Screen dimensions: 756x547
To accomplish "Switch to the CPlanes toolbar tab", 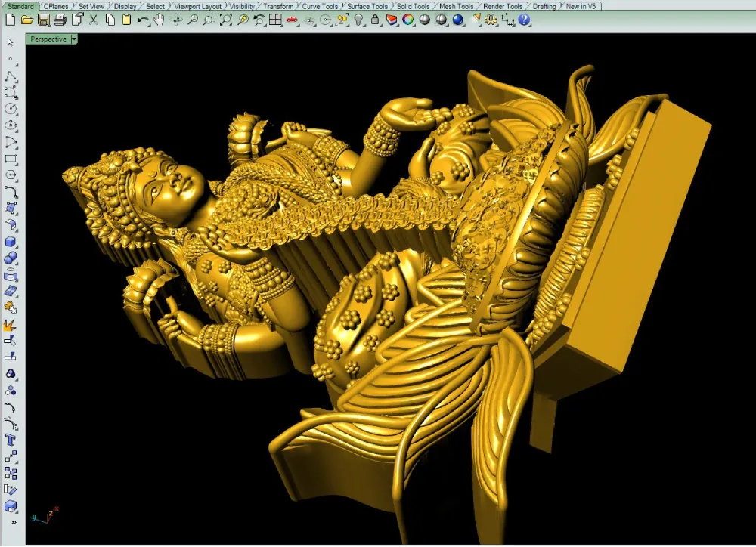I will click(x=56, y=6).
